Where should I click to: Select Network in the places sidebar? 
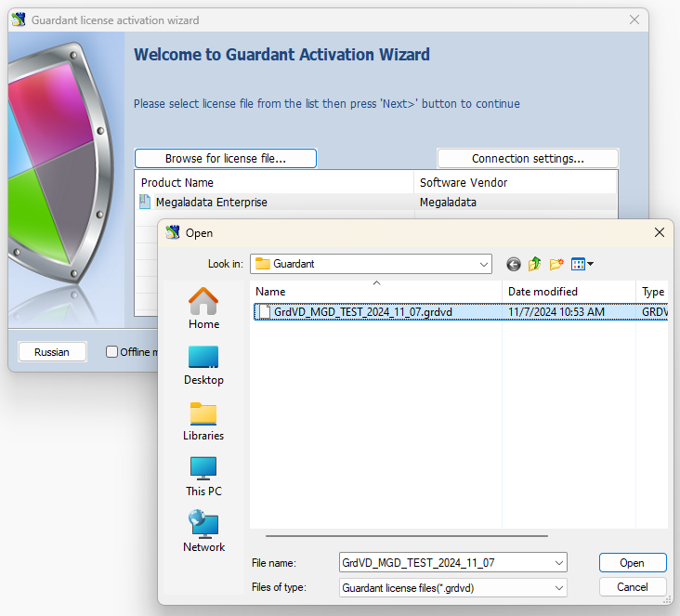coord(203,531)
